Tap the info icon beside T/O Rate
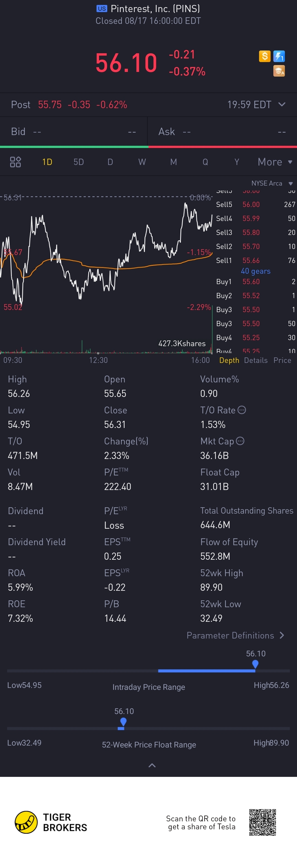297x868 pixels. pos(242,410)
